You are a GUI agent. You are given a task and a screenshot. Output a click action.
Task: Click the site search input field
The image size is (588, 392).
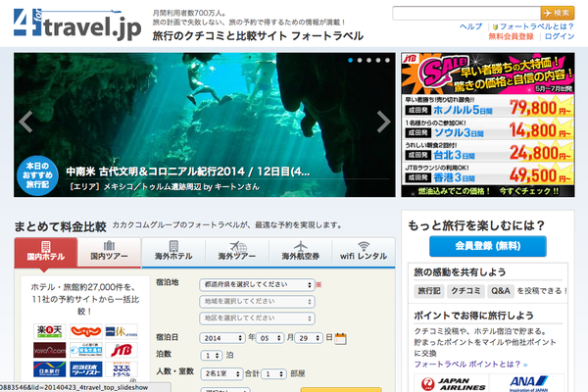[x=466, y=13]
